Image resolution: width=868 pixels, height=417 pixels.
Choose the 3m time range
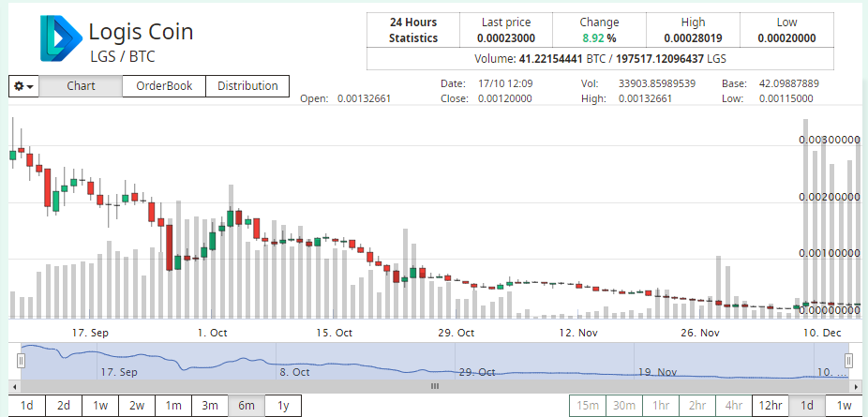[x=210, y=406]
